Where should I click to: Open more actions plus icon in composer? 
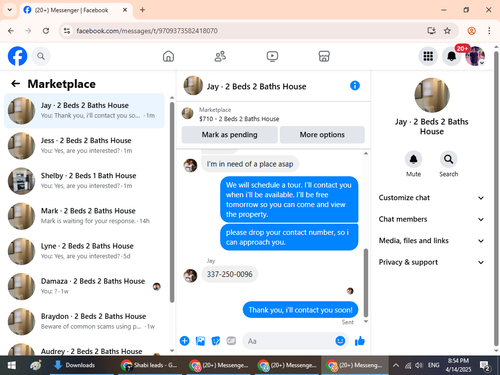(x=184, y=341)
